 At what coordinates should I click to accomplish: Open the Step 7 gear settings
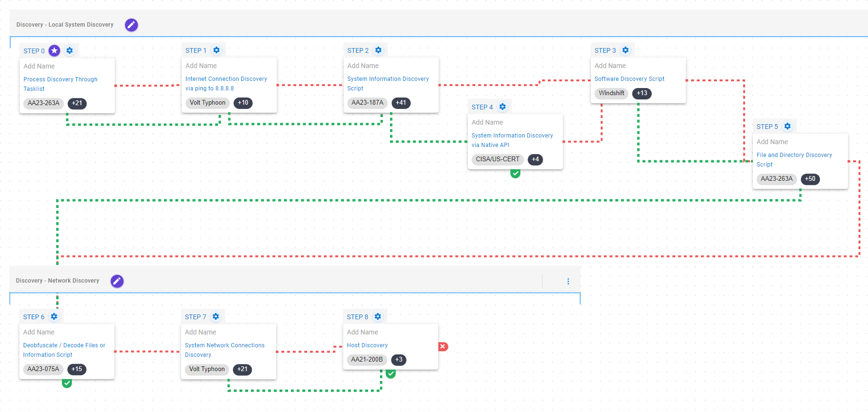[x=216, y=317]
